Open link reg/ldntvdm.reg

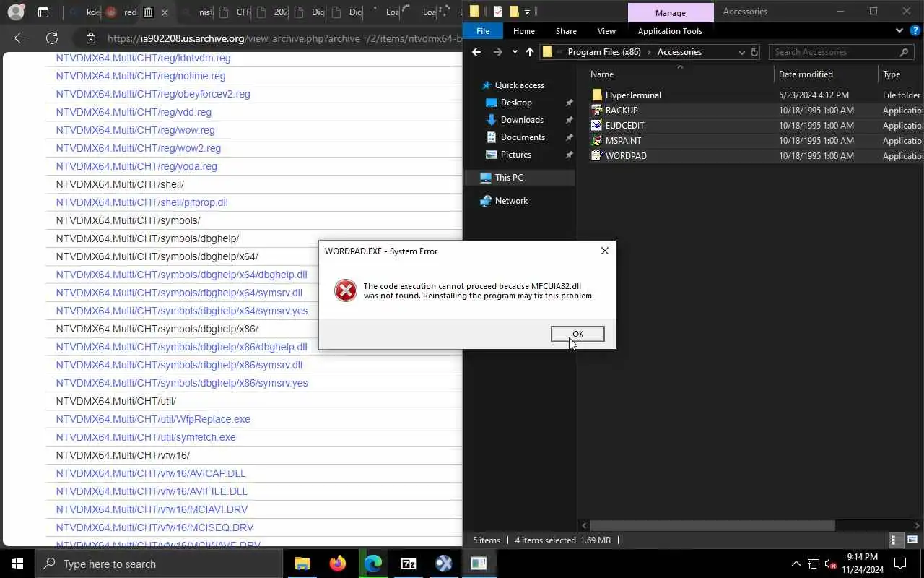pyautogui.click(x=143, y=58)
